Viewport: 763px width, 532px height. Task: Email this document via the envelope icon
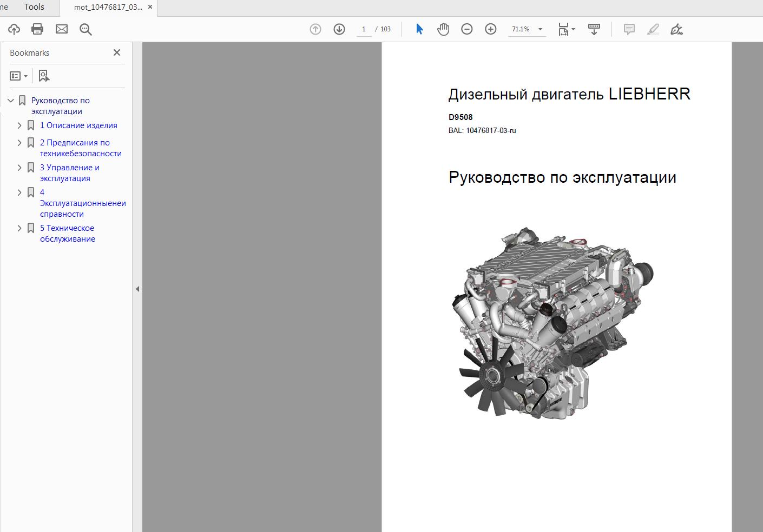[61, 29]
